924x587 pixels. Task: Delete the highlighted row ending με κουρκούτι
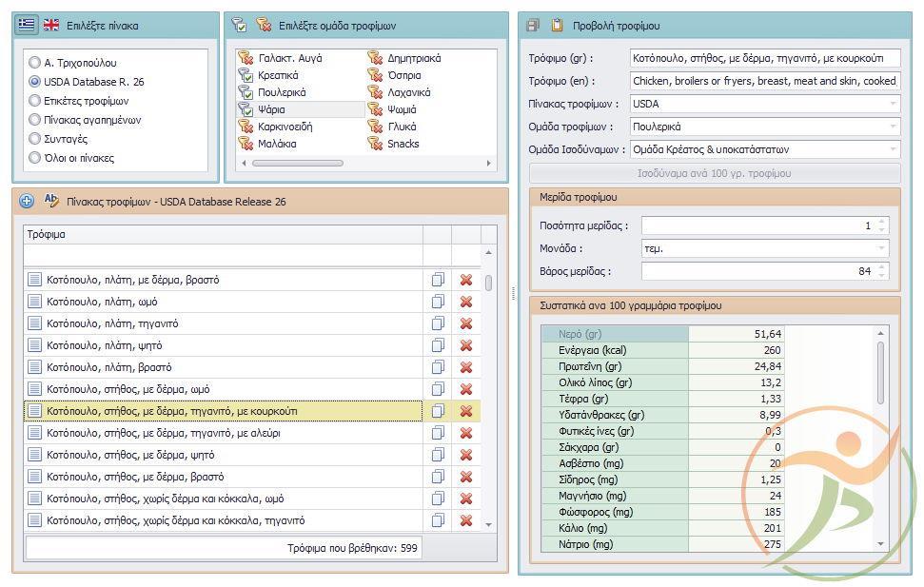[466, 411]
